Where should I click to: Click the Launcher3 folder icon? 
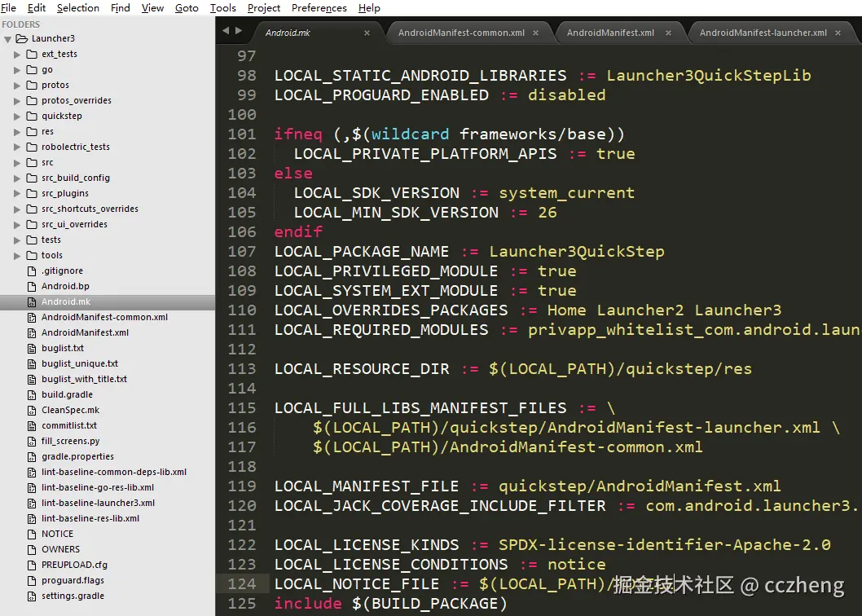click(21, 38)
